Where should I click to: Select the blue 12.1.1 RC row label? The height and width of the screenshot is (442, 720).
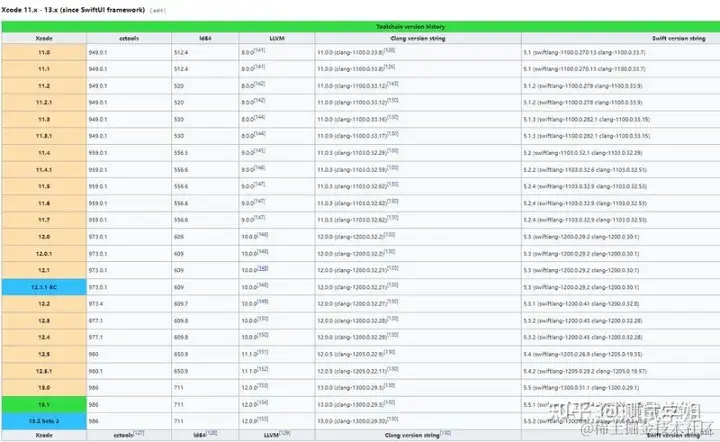44,287
